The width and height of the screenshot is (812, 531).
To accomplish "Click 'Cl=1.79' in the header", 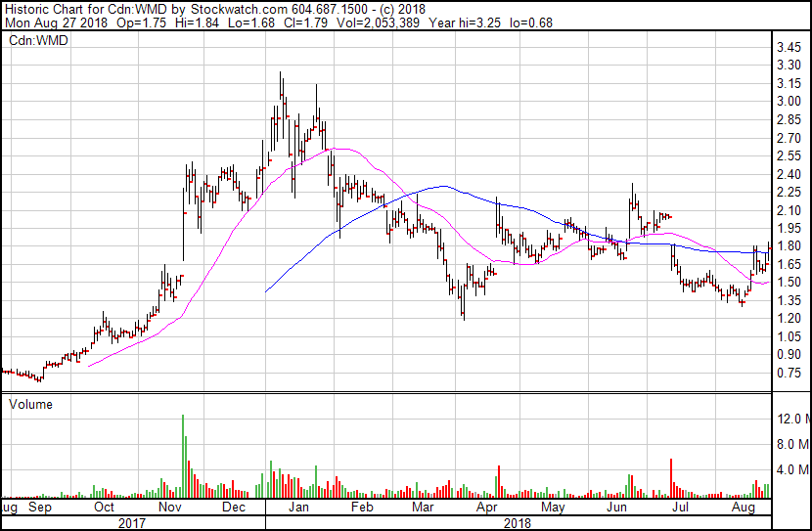I will pos(305,22).
